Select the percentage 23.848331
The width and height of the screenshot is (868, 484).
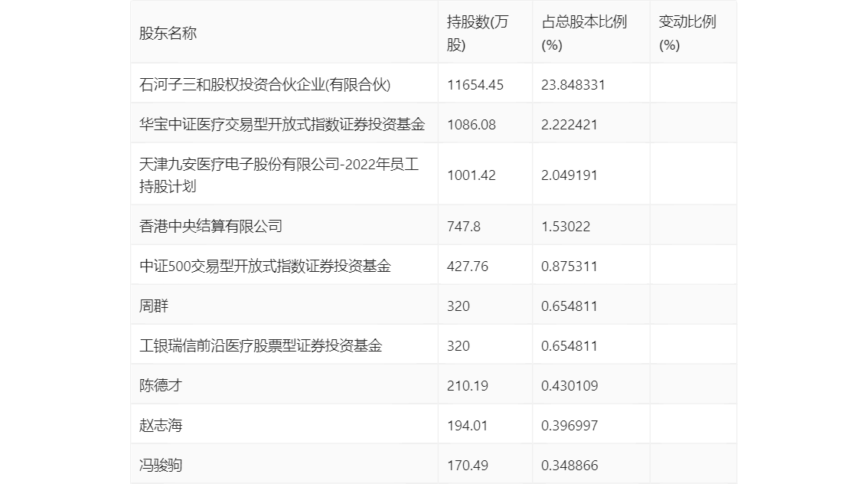(x=573, y=85)
